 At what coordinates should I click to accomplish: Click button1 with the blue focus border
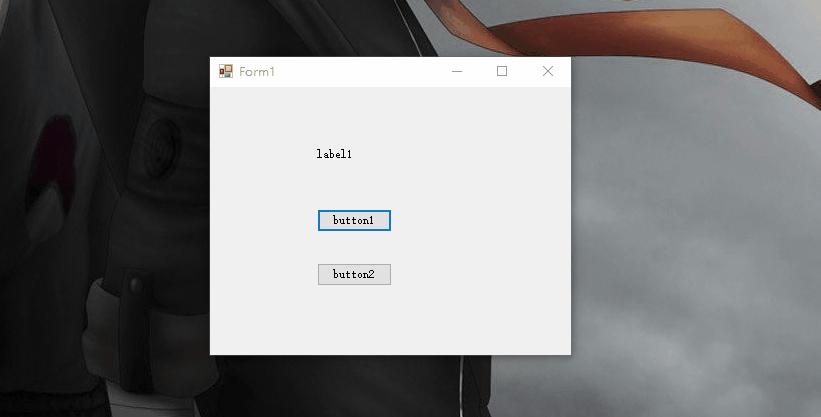[354, 221]
